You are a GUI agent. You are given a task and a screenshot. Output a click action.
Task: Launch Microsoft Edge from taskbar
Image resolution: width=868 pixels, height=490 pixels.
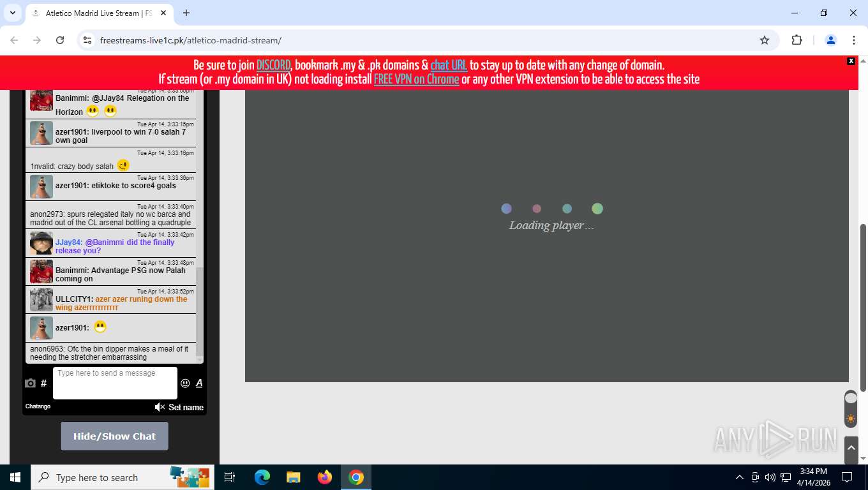262,477
